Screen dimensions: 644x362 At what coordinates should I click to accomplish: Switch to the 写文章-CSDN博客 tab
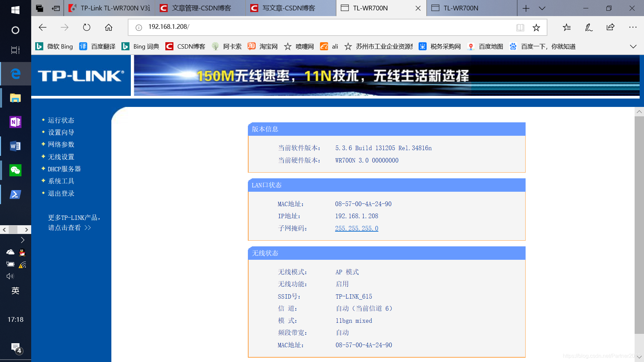click(x=287, y=8)
